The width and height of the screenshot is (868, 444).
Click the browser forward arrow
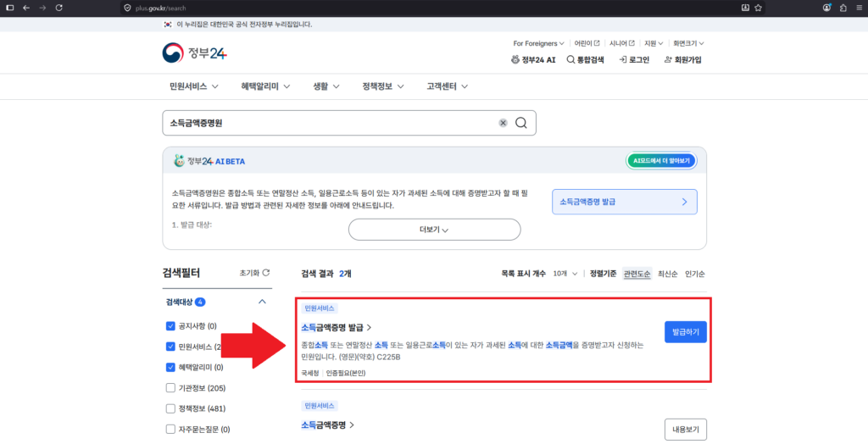[x=42, y=8]
